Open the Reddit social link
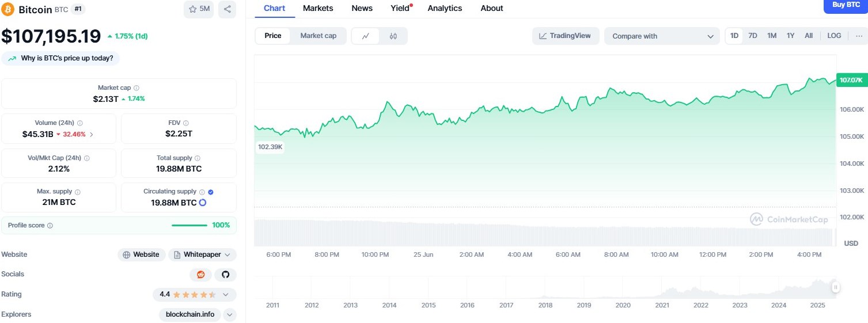 200,275
